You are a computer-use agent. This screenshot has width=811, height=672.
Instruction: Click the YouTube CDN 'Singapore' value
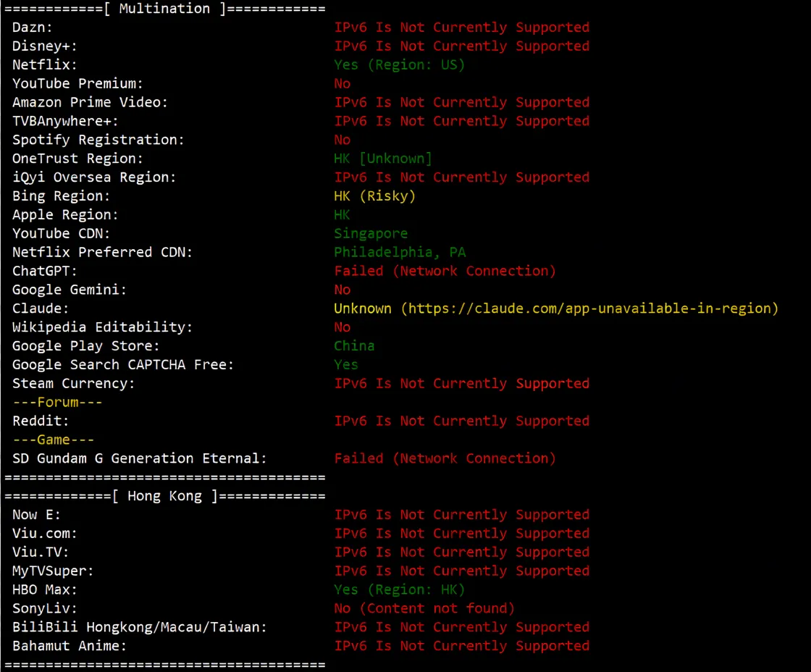[x=371, y=234]
